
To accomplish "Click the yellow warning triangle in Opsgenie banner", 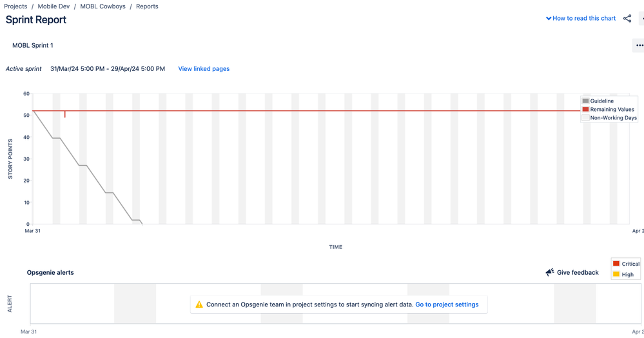I will click(199, 304).
